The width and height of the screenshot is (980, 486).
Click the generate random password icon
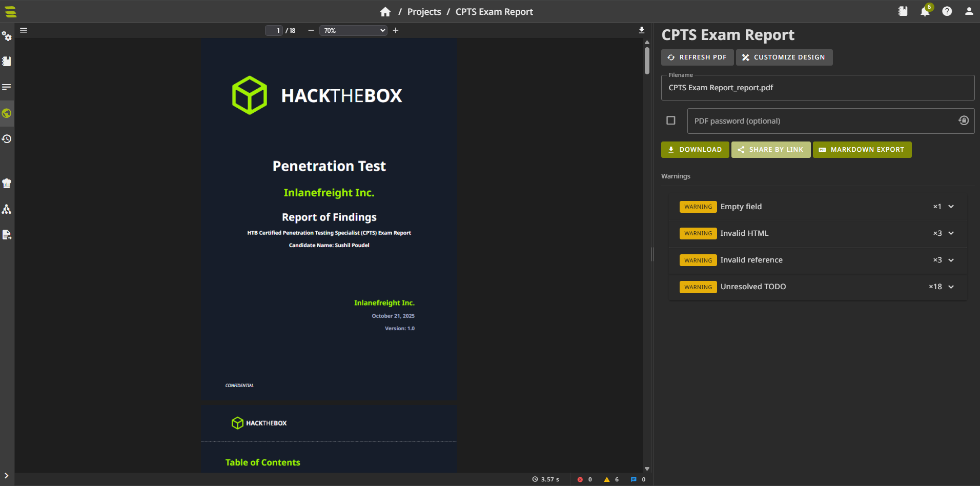(964, 120)
